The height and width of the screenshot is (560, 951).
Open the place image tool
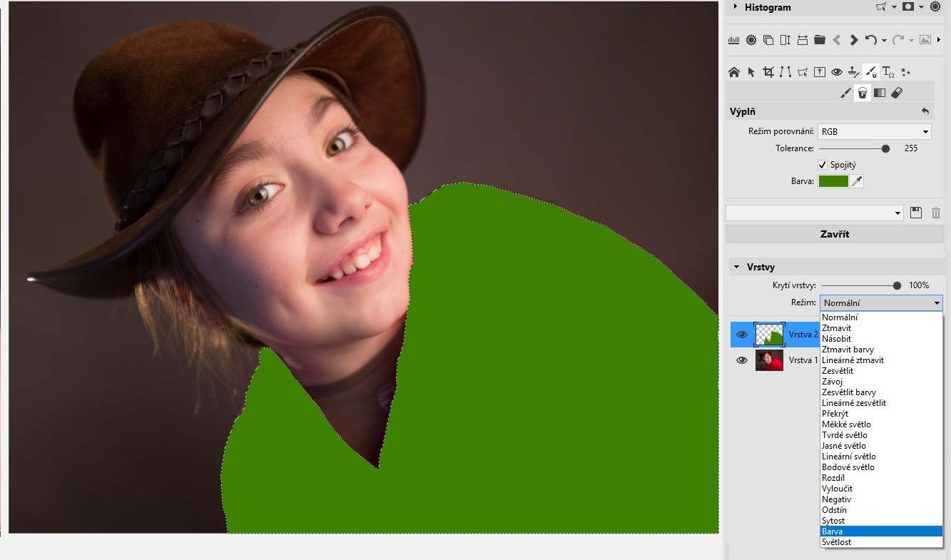pyautogui.click(x=819, y=72)
